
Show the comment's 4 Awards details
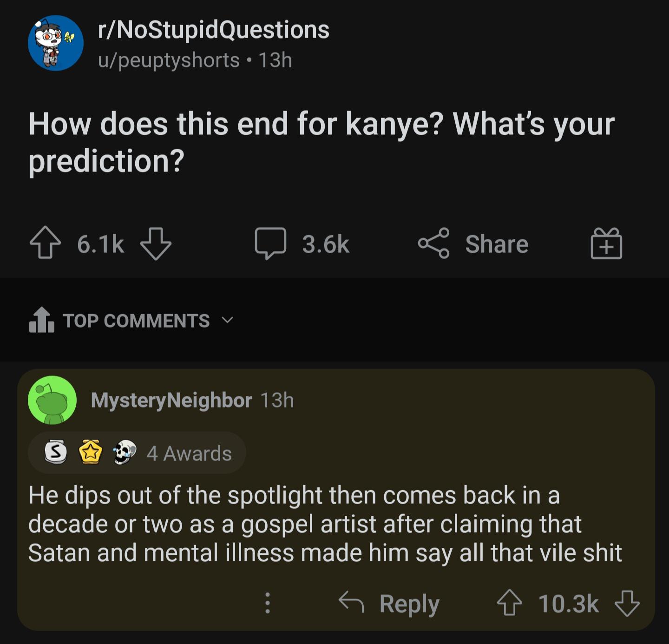coord(189,453)
